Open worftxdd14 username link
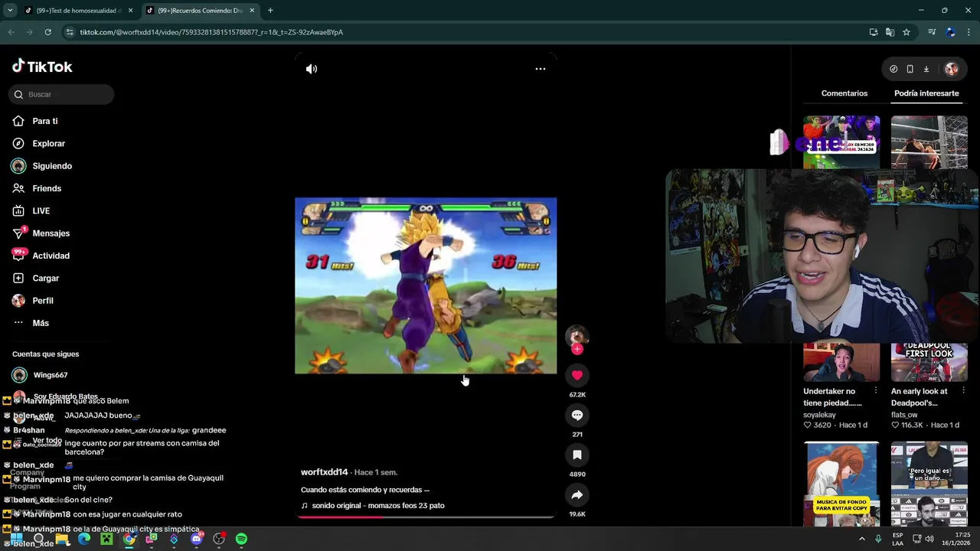The height and width of the screenshot is (551, 980). 324,472
